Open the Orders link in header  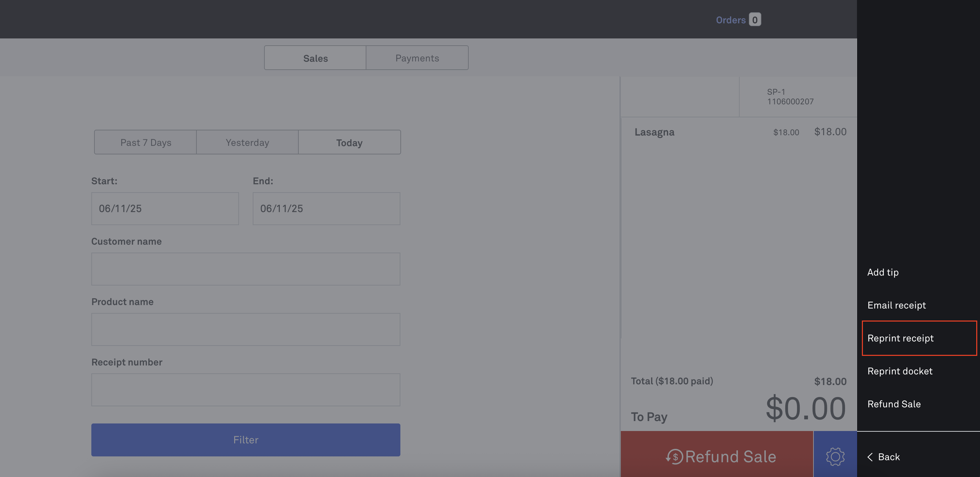[730, 20]
